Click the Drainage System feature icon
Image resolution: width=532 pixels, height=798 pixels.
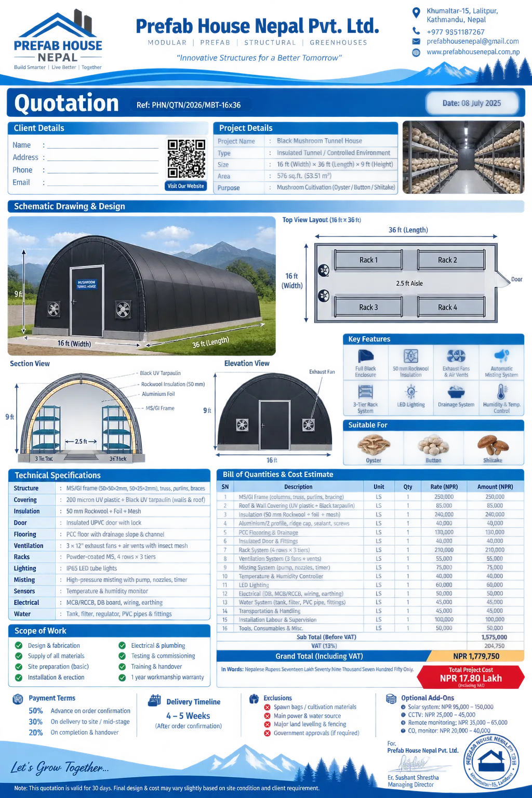[x=456, y=392]
